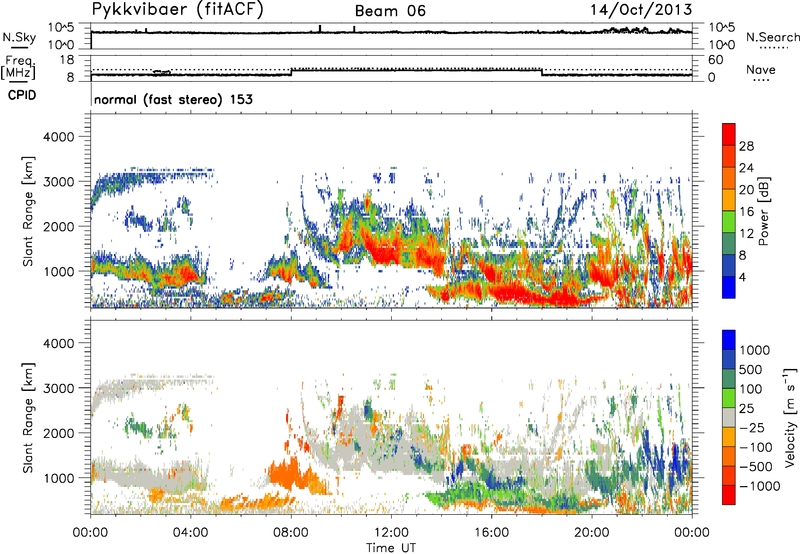This screenshot has height=554, width=800.
Task: Click the Freq. [MHz] axis label
Action: click(x=18, y=67)
